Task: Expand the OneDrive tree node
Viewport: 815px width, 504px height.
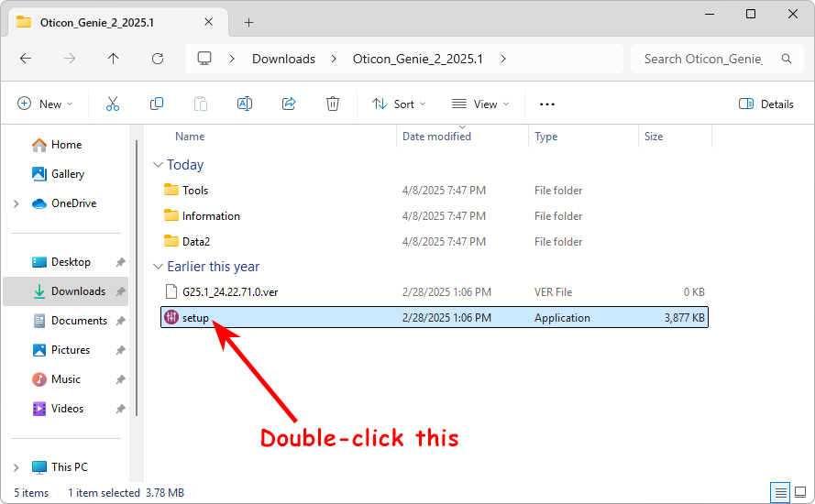Action: [17, 203]
